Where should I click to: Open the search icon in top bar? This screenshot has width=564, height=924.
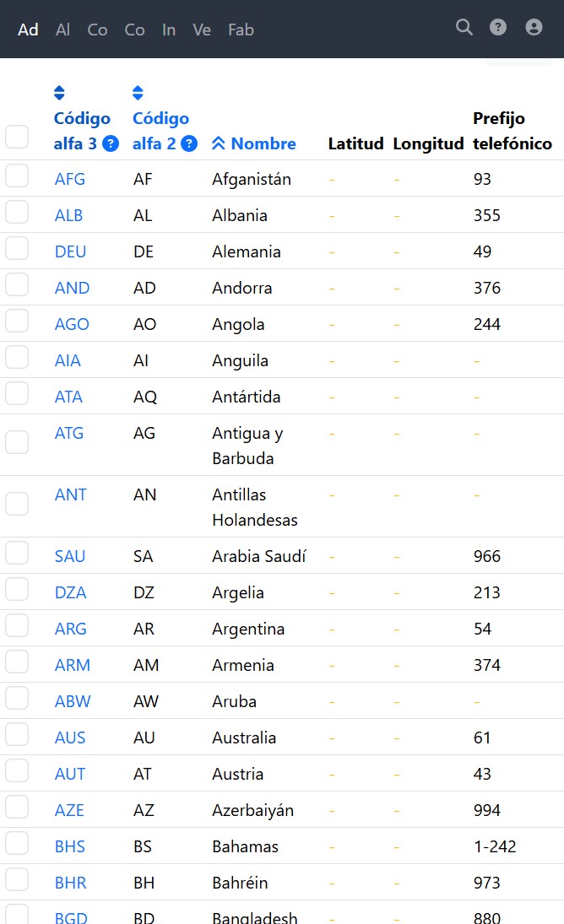click(x=464, y=28)
